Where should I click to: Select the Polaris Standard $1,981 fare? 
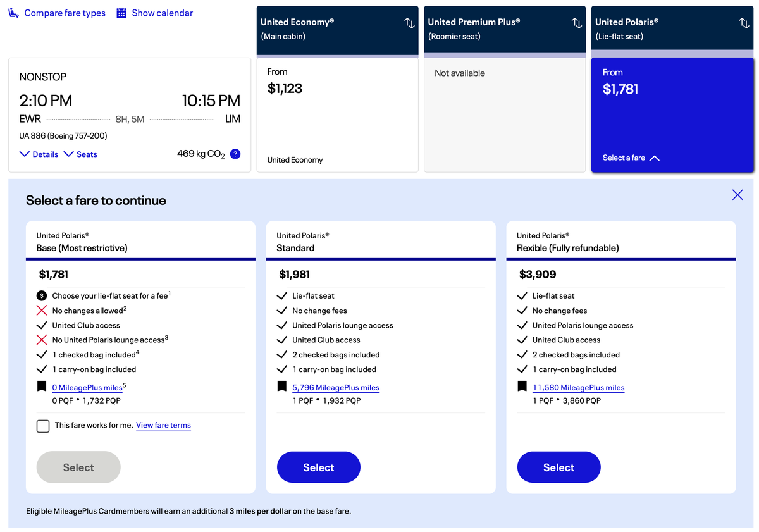coord(318,467)
